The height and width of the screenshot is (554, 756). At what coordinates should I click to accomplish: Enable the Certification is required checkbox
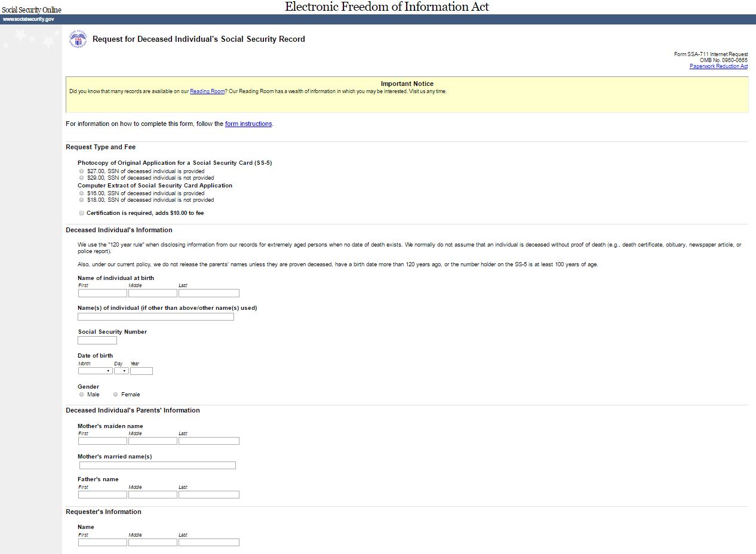pos(82,213)
